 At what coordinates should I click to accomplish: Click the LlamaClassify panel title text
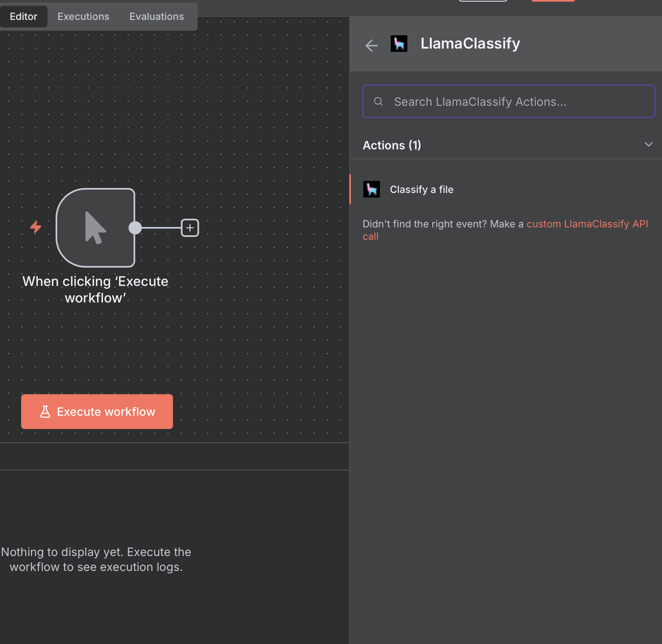[470, 44]
